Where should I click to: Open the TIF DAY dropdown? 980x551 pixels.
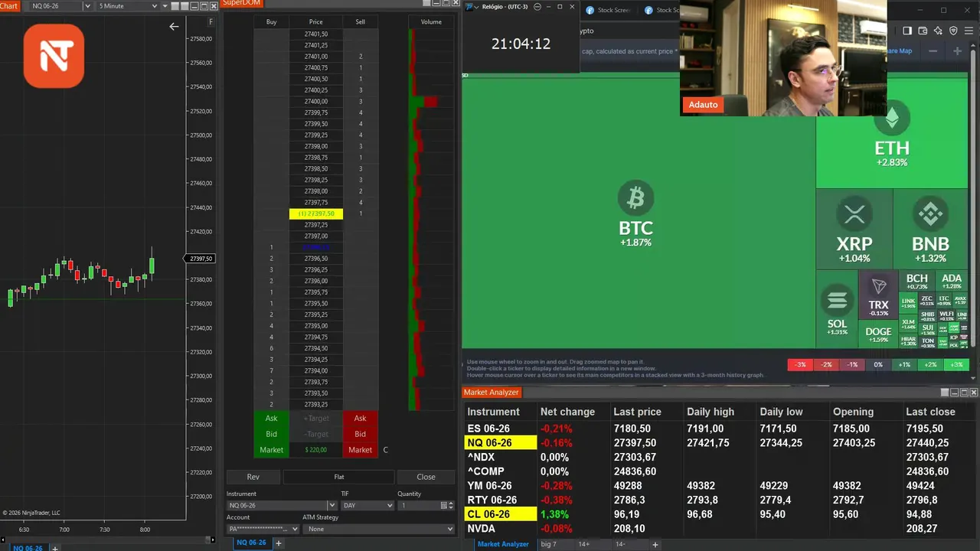pyautogui.click(x=367, y=506)
